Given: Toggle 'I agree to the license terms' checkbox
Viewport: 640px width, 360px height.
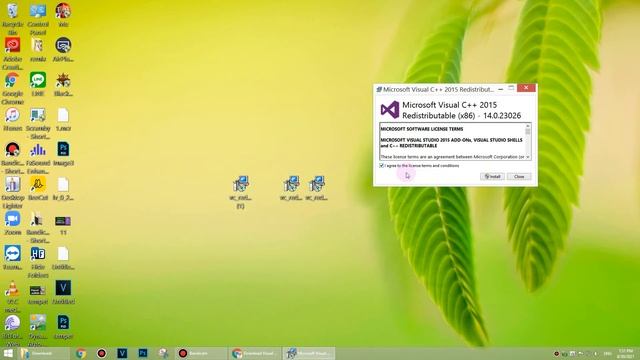Looking at the screenshot, I should (382, 166).
